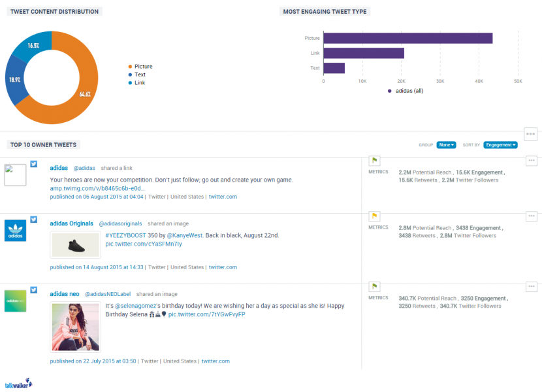Click the adidas Originals trefoil avatar
542x392 pixels.
pyautogui.click(x=15, y=231)
